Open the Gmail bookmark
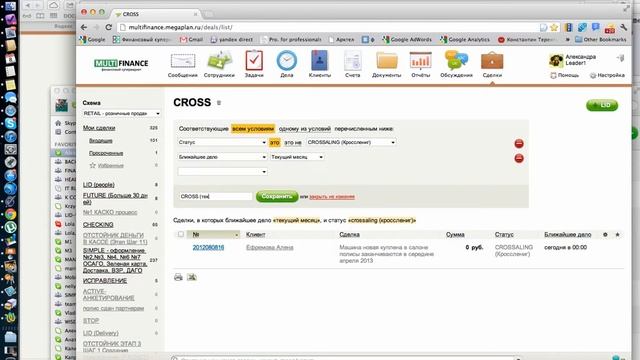The height and width of the screenshot is (360, 640). coord(191,40)
